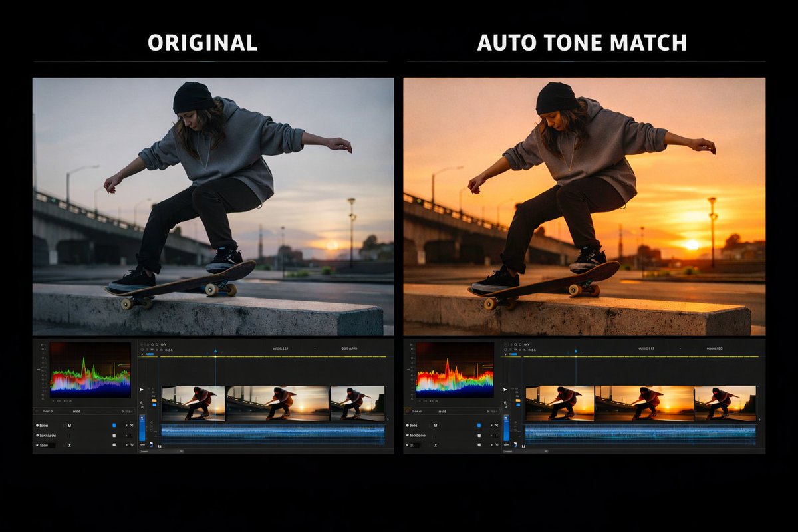
Task: Click the blue playhead in Auto Tone Match timeline
Action: 576,350
